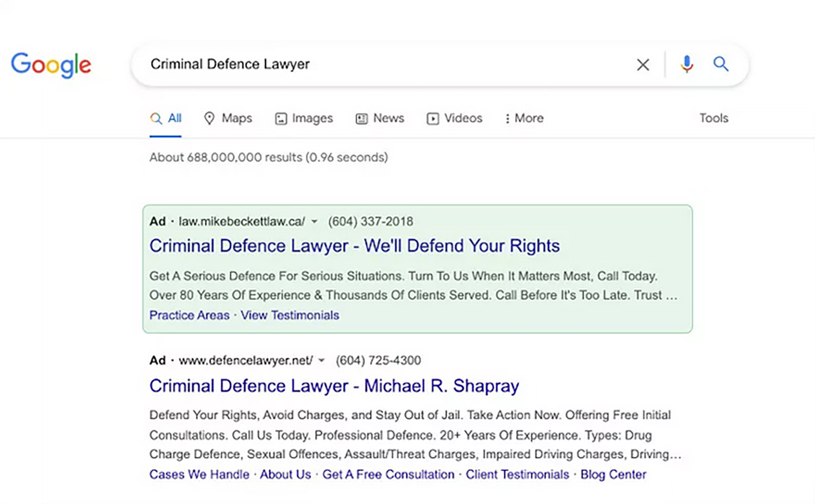Click inside the search input field
The image size is (815, 504).
(380, 64)
